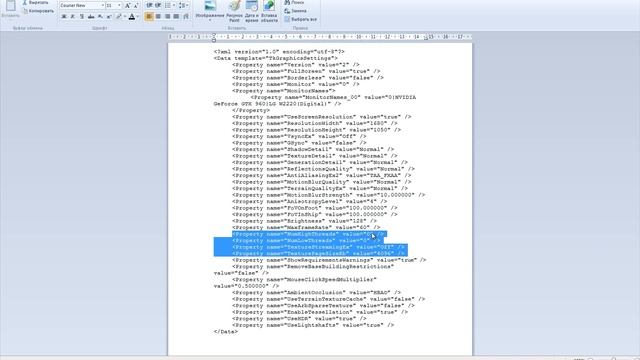Image resolution: width=640 pixels, height=360 pixels.
Task: Align text to the right
Action: click(x=167, y=17)
